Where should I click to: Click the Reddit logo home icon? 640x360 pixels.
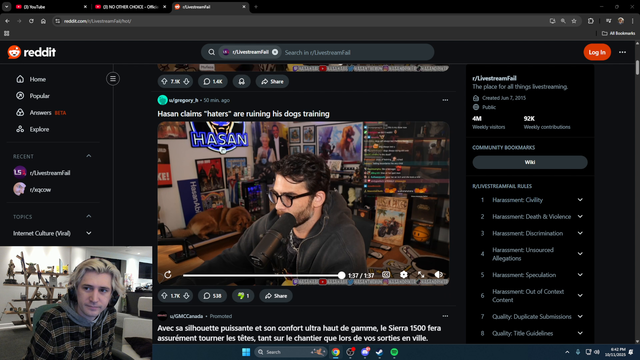tap(31, 52)
